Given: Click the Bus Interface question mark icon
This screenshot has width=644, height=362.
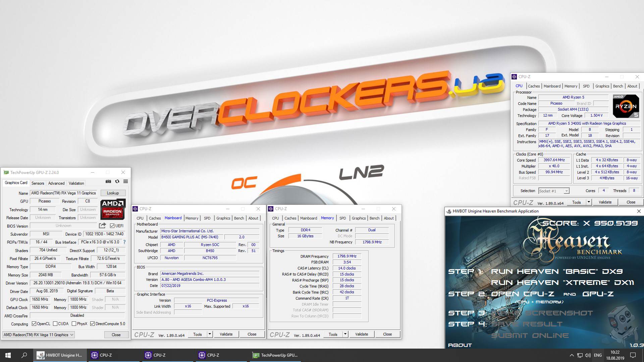Looking at the screenshot, I should (124, 242).
